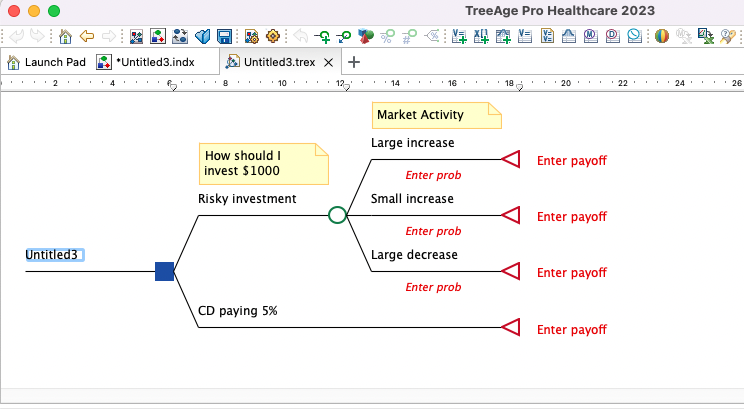
Task: Select the green circle chance node
Action: 338,214
